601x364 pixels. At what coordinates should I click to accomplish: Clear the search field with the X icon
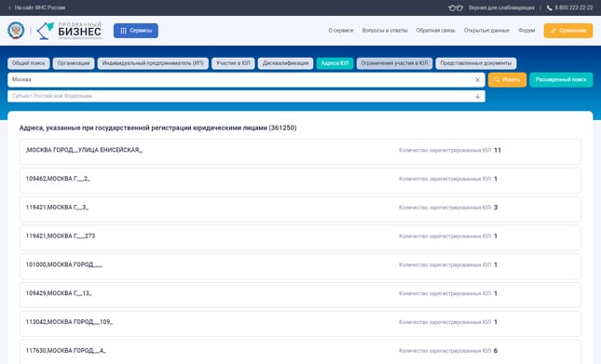(x=478, y=80)
